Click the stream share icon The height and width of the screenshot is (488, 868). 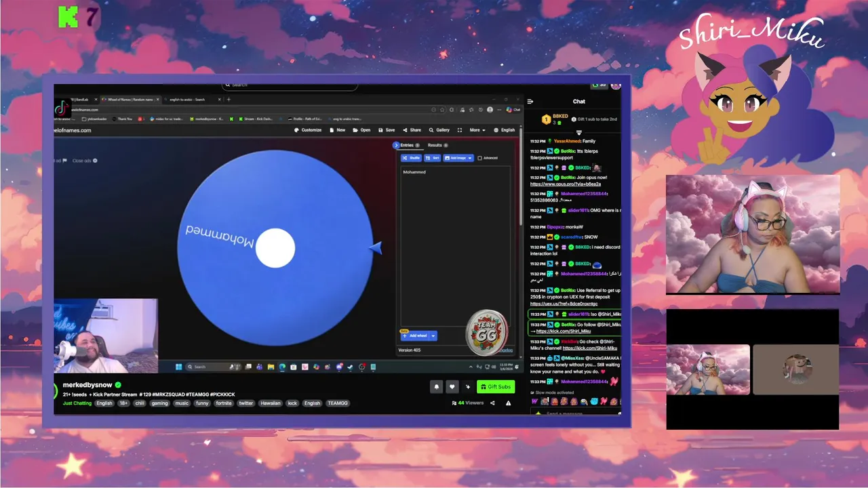[492, 403]
